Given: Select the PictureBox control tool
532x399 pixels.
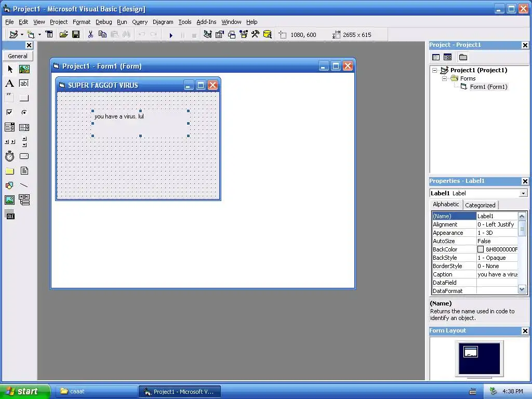Looking at the screenshot, I should [x=24, y=69].
